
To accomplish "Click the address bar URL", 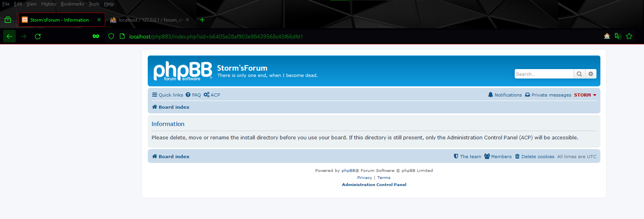I will point(216,36).
